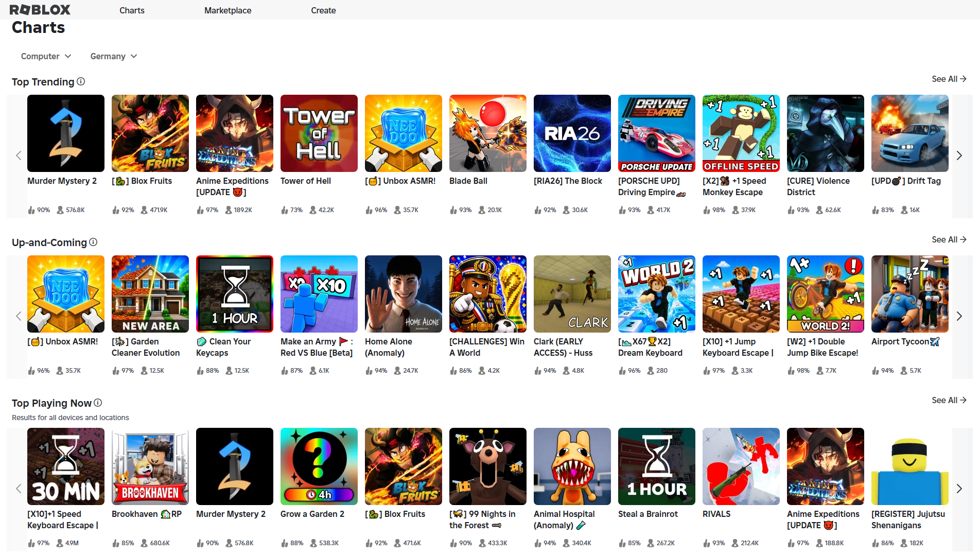Viewport: 980px width, 555px height.
Task: Open the Airport Tycoon game icon
Action: tap(910, 294)
